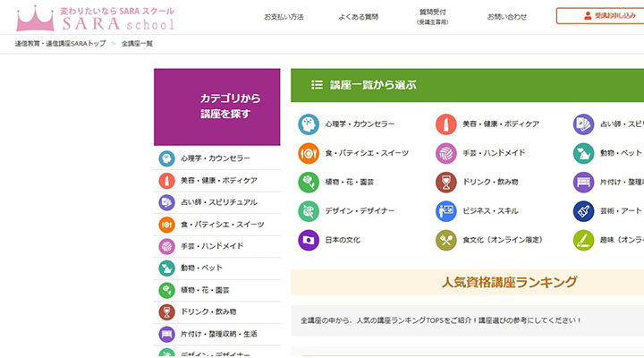Open sidebar link 食・パティシエ・スイーツ

point(222,225)
